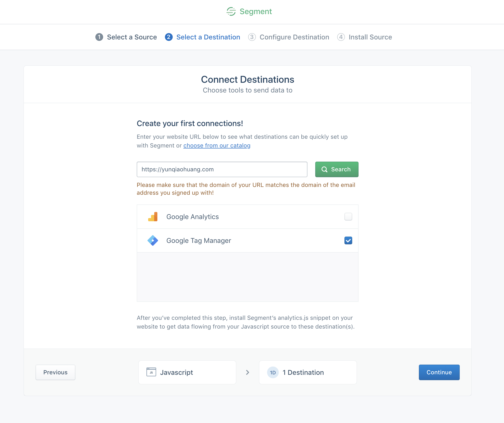
Task: Click the 1D destination badge
Action: 273,372
